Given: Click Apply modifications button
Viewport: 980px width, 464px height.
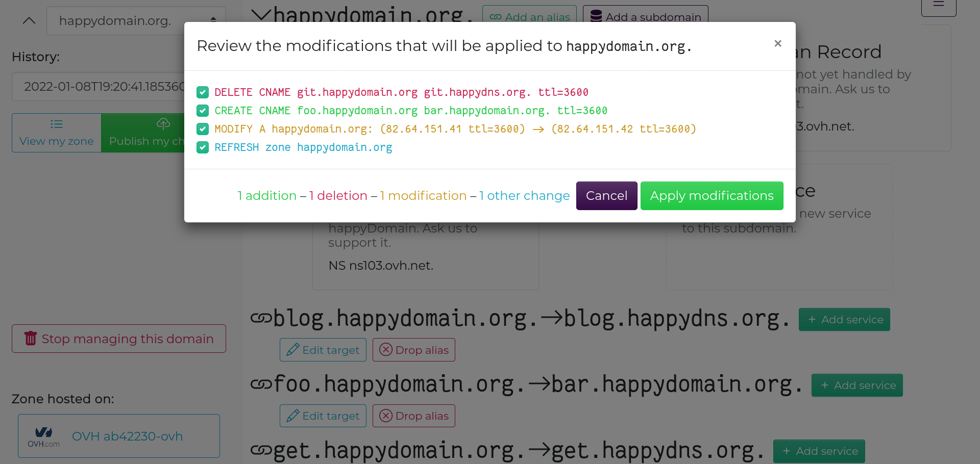Looking at the screenshot, I should click(x=712, y=196).
